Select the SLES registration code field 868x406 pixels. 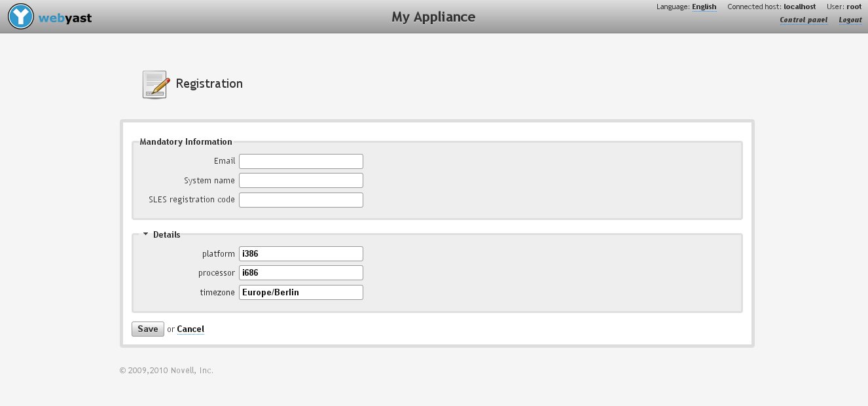pyautogui.click(x=300, y=200)
